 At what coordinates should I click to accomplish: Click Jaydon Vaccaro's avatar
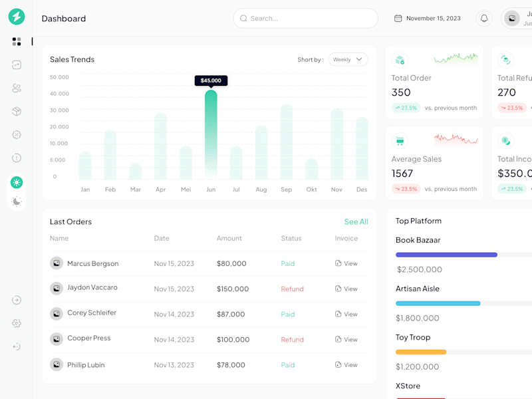57,289
